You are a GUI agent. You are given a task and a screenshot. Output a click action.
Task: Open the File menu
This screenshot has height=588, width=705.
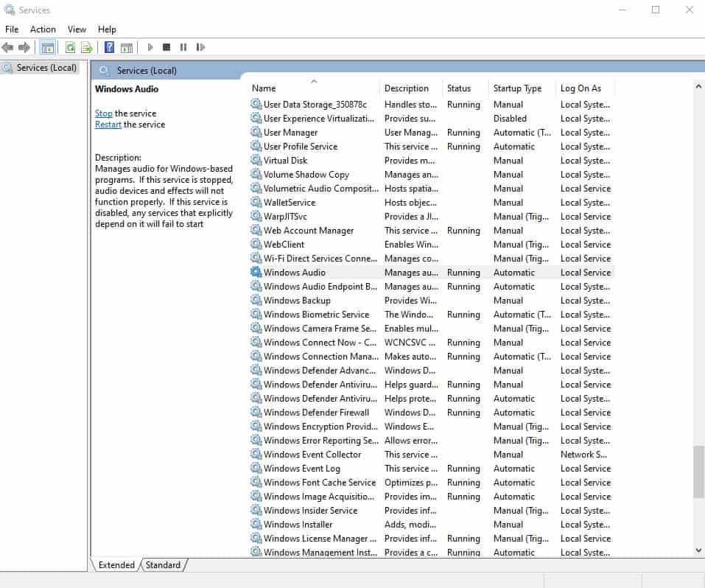coord(12,29)
